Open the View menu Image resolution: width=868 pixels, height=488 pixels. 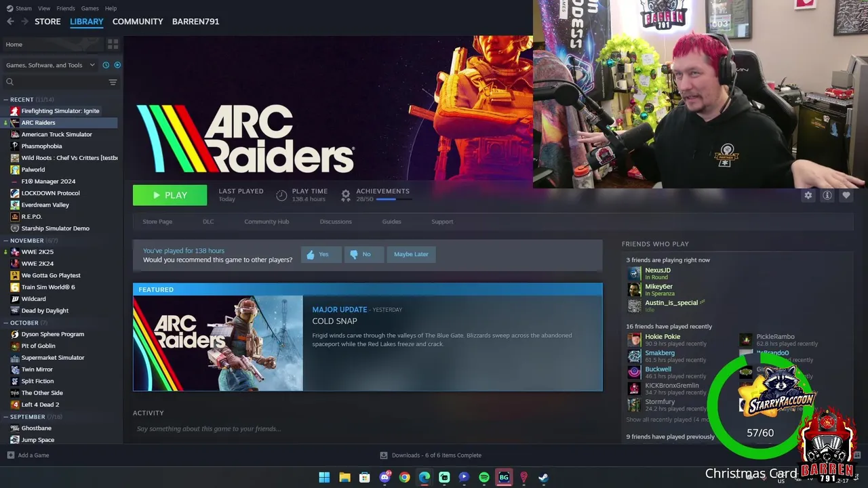click(x=44, y=8)
